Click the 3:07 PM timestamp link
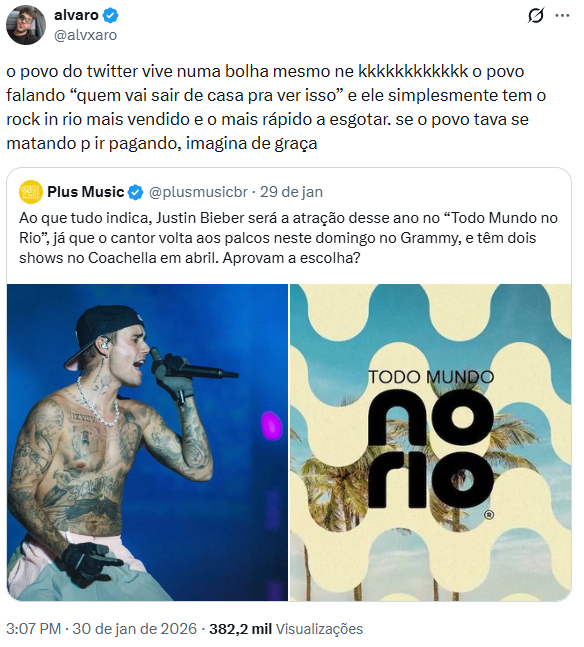The width and height of the screenshot is (584, 647). coord(33,629)
